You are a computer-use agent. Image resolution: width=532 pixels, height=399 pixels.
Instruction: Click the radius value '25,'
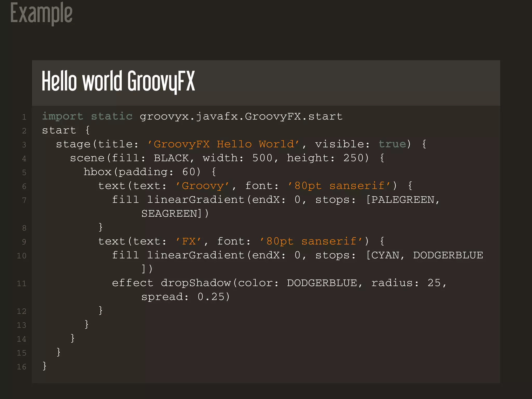[x=437, y=283]
